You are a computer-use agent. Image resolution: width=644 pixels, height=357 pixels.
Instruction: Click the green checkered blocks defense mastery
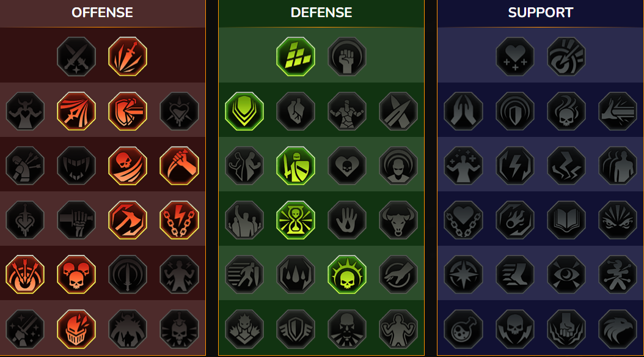click(x=296, y=57)
